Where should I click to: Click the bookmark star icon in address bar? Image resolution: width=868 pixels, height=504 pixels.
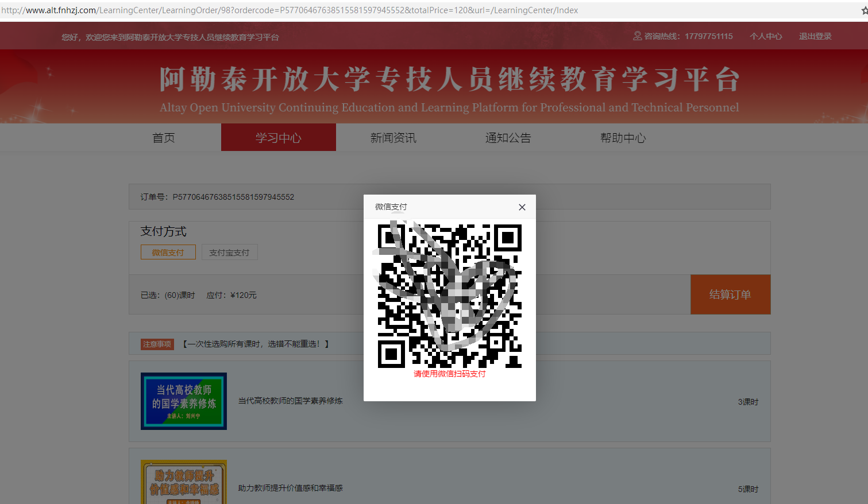pos(865,10)
